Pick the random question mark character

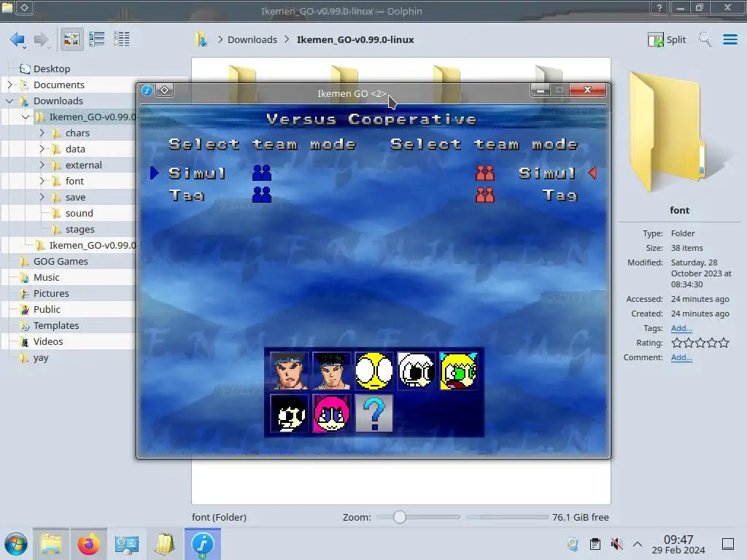pyautogui.click(x=374, y=413)
